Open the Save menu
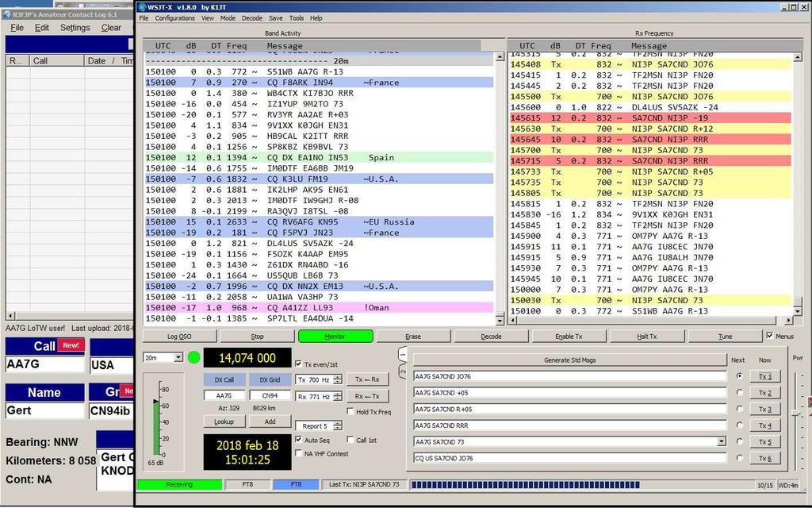The height and width of the screenshot is (508, 812). (276, 17)
